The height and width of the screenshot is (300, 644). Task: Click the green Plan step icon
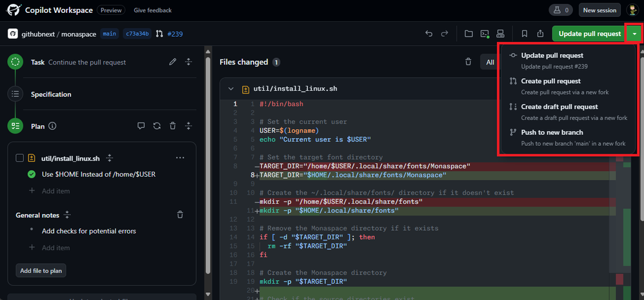(15, 126)
